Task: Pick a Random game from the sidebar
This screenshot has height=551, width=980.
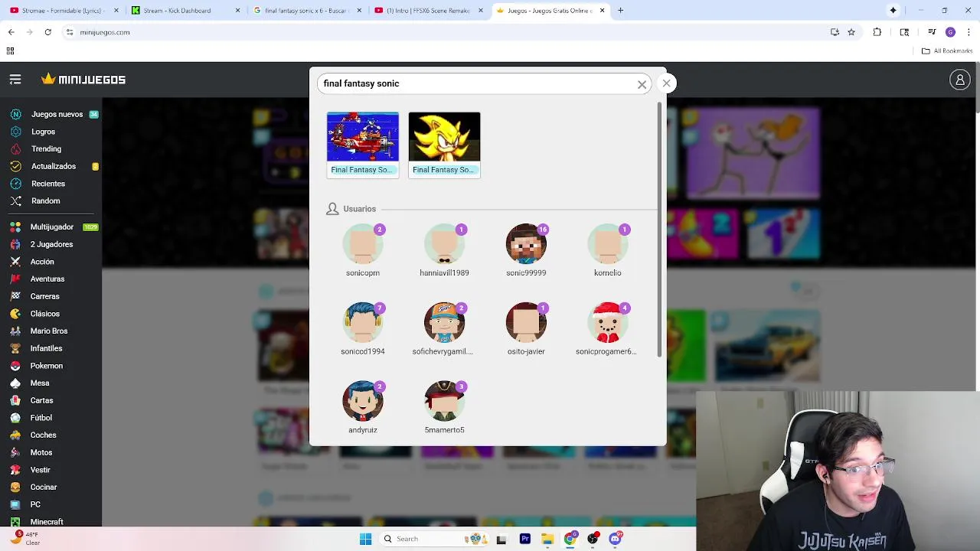Action: [45, 201]
